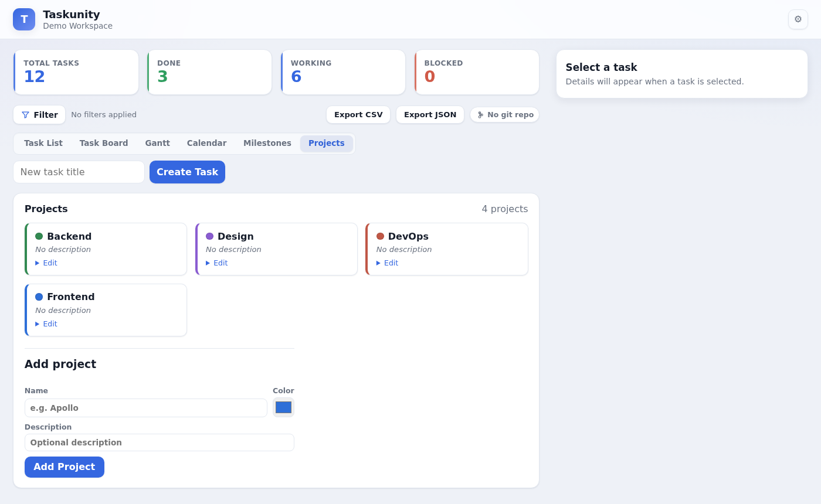Open the project Color swatch picker
Viewport: 821px width, 504px height.
click(x=283, y=407)
